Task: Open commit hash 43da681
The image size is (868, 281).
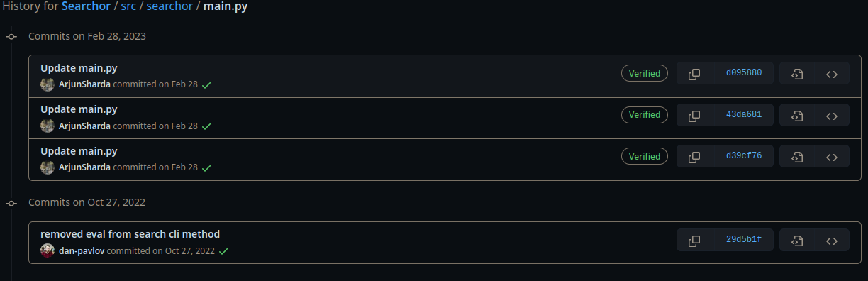Action: click(744, 115)
